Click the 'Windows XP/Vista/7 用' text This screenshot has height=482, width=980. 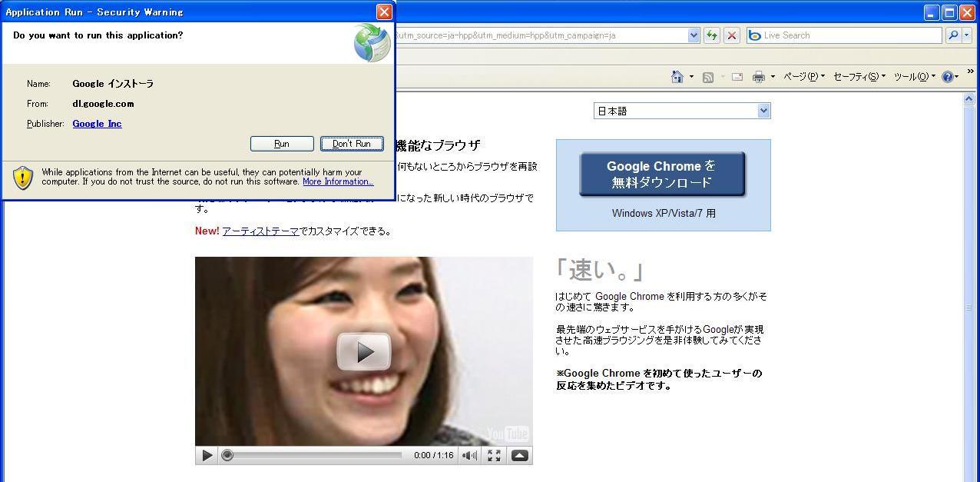pos(664,214)
